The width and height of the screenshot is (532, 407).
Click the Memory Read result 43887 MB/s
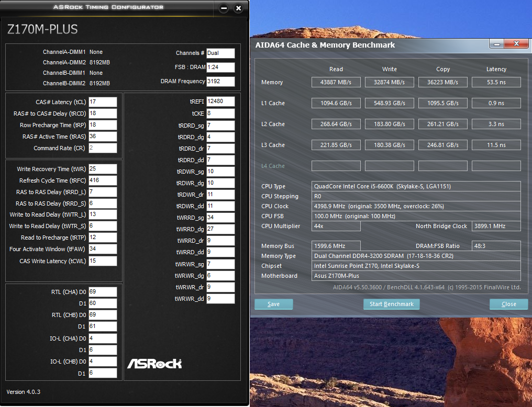336,82
